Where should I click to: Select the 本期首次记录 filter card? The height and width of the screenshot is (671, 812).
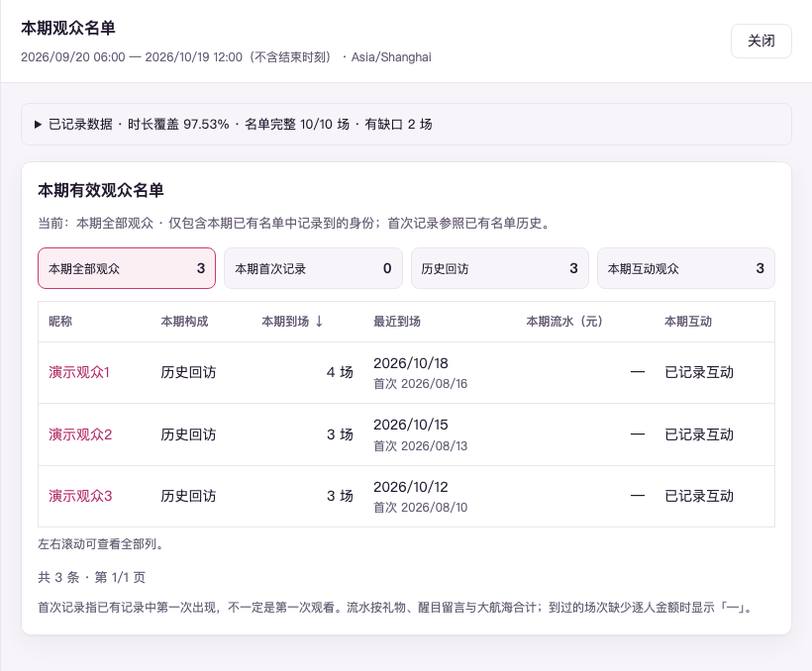[x=313, y=268]
